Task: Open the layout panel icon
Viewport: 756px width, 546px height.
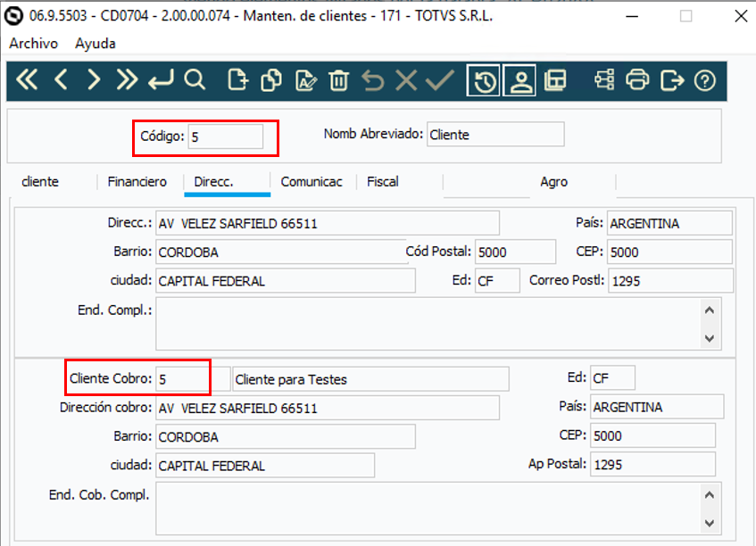Action: click(555, 80)
